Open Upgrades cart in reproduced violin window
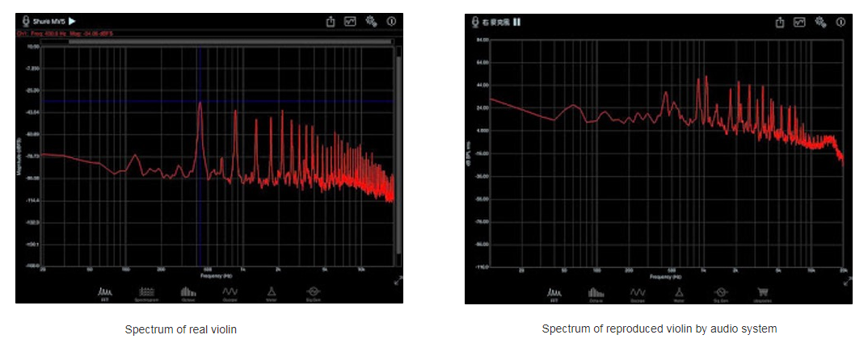The height and width of the screenshot is (360, 868). [763, 294]
